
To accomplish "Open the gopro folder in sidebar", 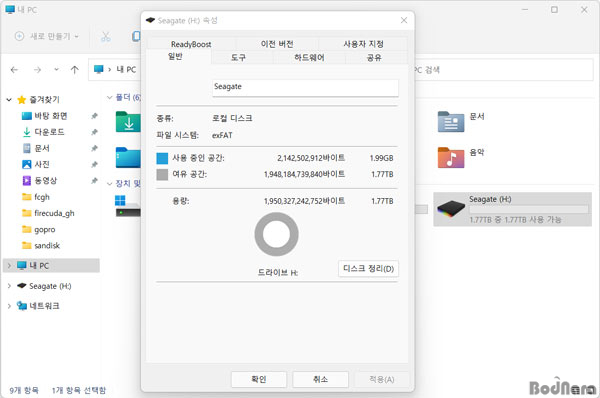I will pos(44,230).
